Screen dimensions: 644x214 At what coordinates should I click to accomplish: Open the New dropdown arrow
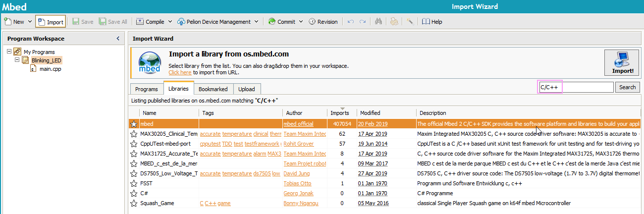(30, 22)
